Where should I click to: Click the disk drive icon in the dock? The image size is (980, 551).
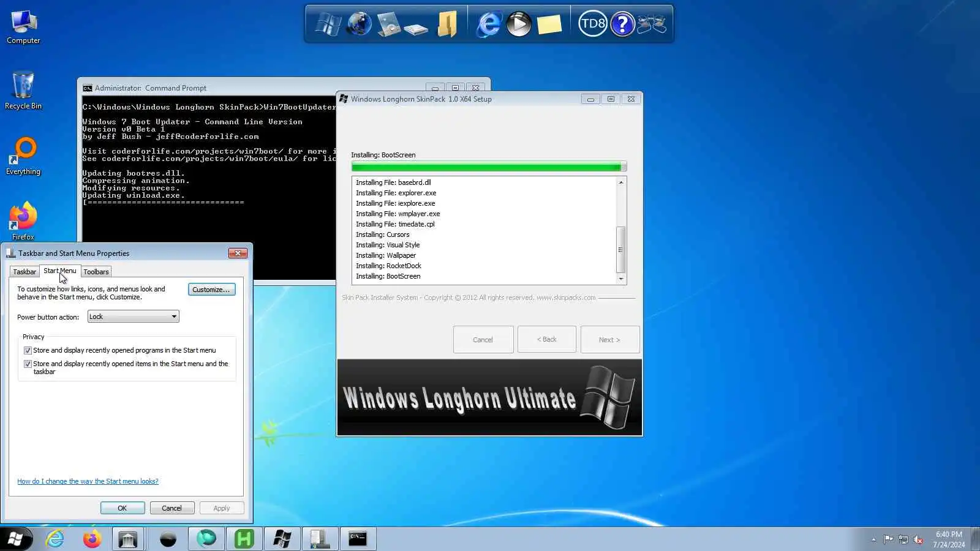416,28
